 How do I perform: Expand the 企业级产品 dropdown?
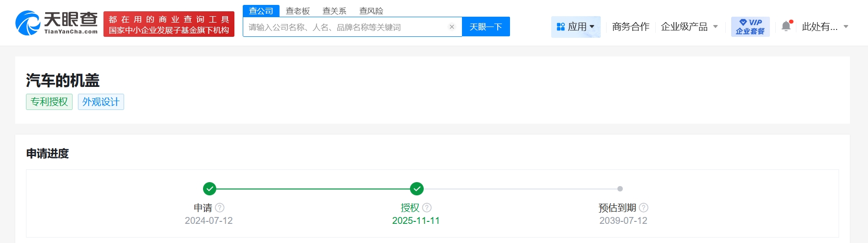pos(689,27)
